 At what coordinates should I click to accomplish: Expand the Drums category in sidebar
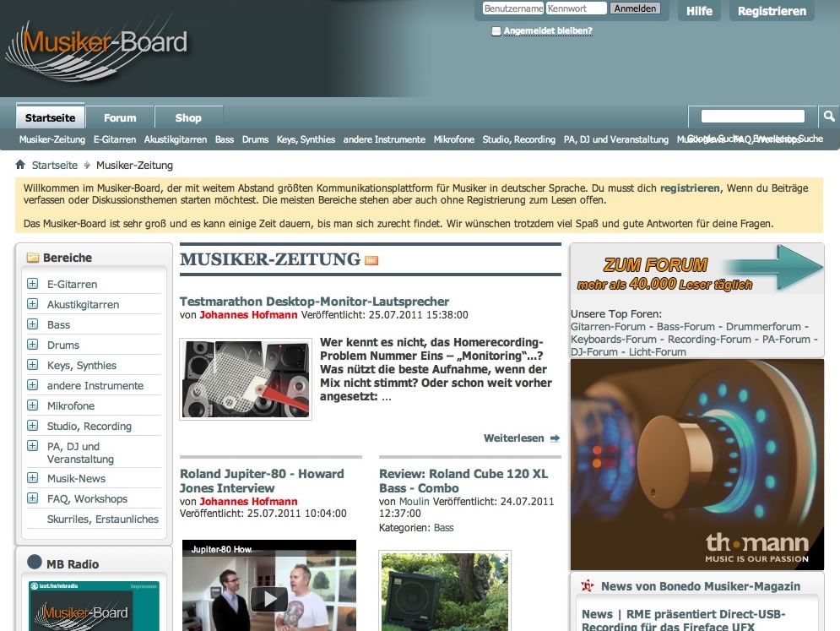point(32,345)
